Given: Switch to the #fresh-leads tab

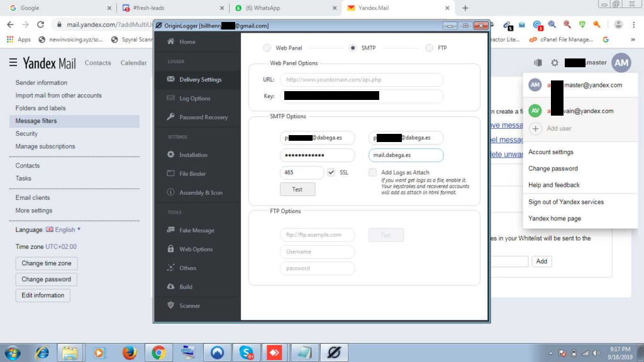Looking at the screenshot, I should [172, 8].
